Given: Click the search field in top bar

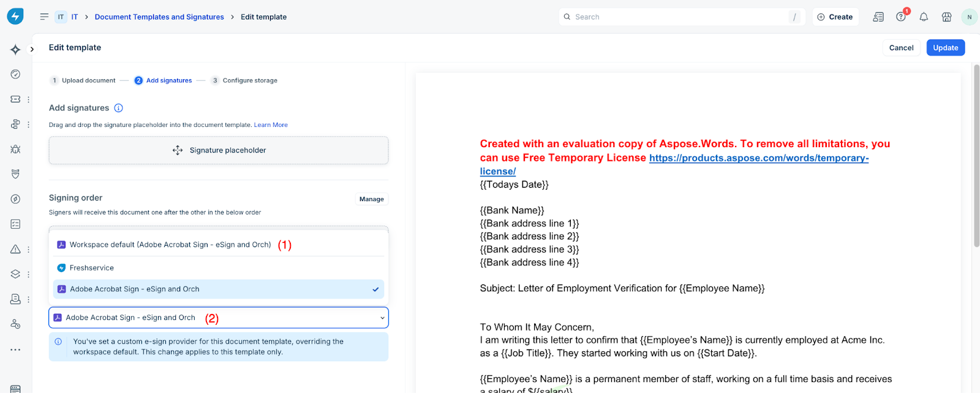Looking at the screenshot, I should pyautogui.click(x=683, y=17).
